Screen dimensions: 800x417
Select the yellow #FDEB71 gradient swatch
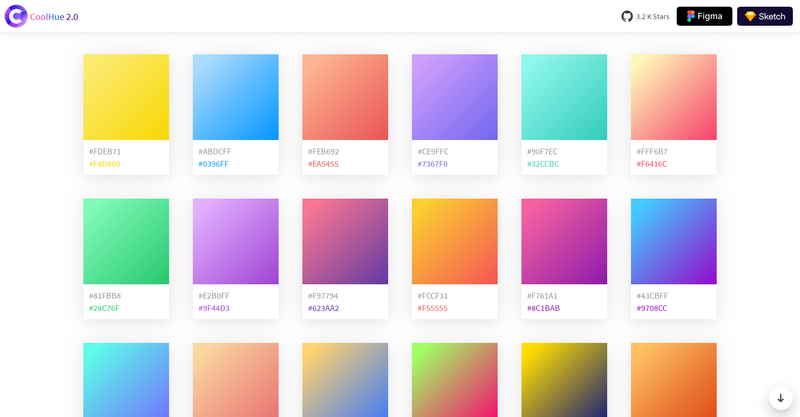pos(126,97)
